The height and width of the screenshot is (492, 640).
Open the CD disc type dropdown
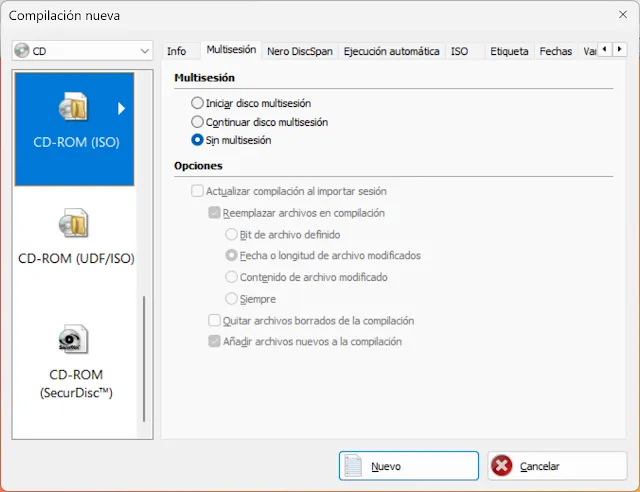[x=144, y=51]
